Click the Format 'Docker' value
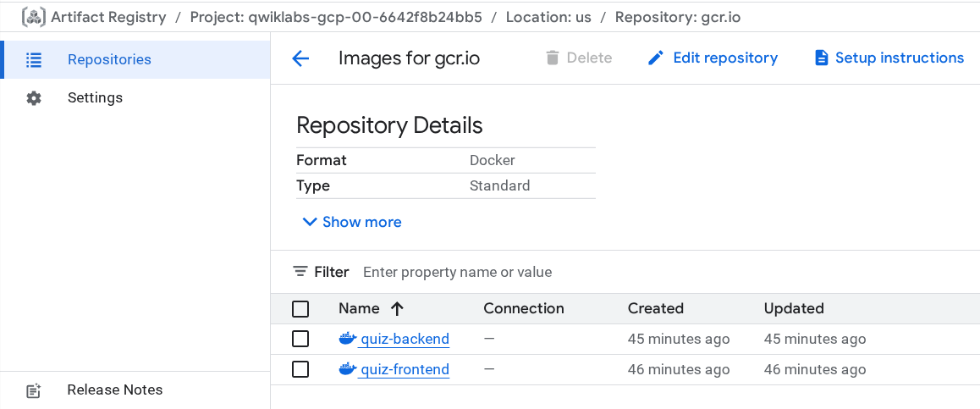 click(493, 160)
